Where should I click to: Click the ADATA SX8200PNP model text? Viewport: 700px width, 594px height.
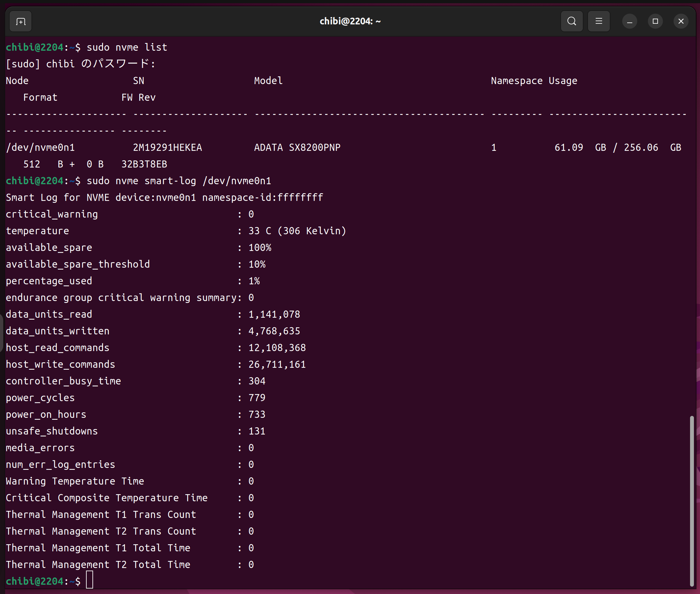(297, 148)
